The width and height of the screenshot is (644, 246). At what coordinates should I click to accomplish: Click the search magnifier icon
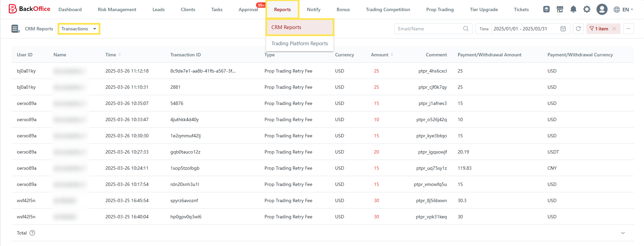[x=466, y=29]
